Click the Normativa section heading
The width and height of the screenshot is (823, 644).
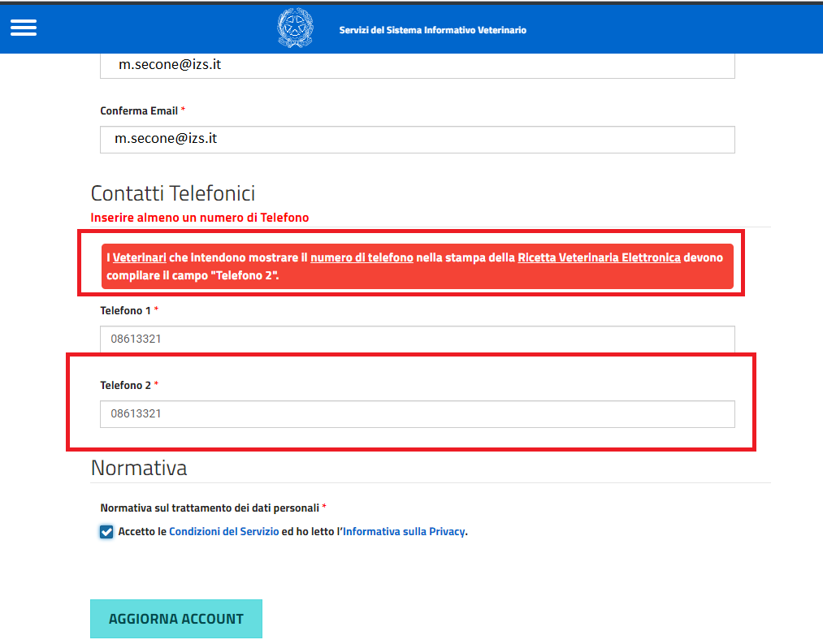139,468
